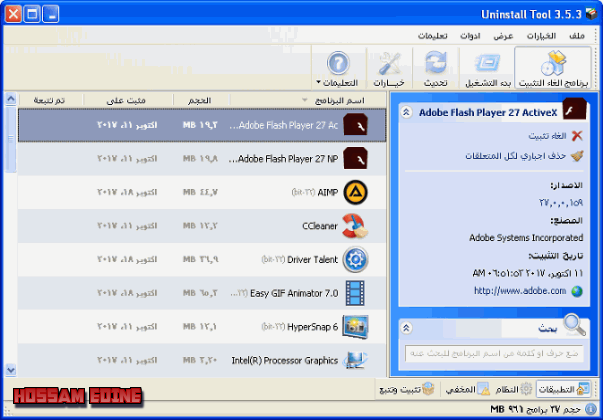
Task: Select Intel Processor Graphics icon
Action: click(x=355, y=360)
